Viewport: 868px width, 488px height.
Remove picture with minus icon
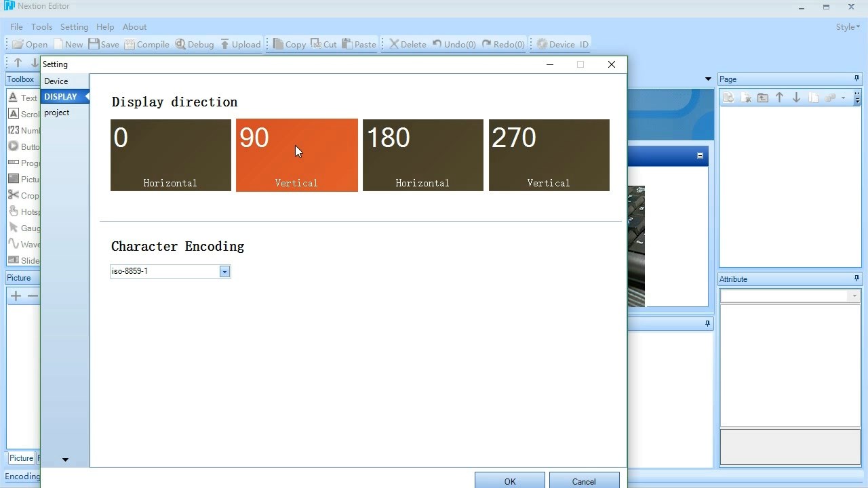click(x=33, y=296)
